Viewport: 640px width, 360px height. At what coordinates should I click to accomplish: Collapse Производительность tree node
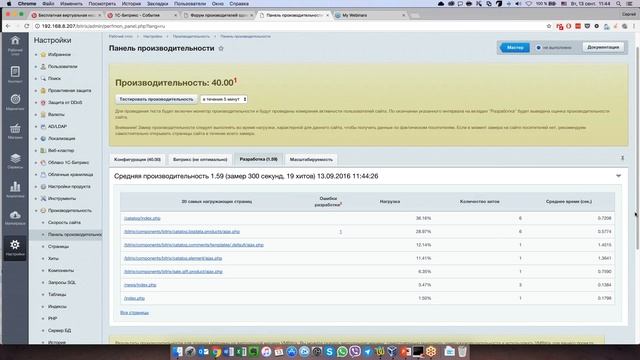coord(36,211)
